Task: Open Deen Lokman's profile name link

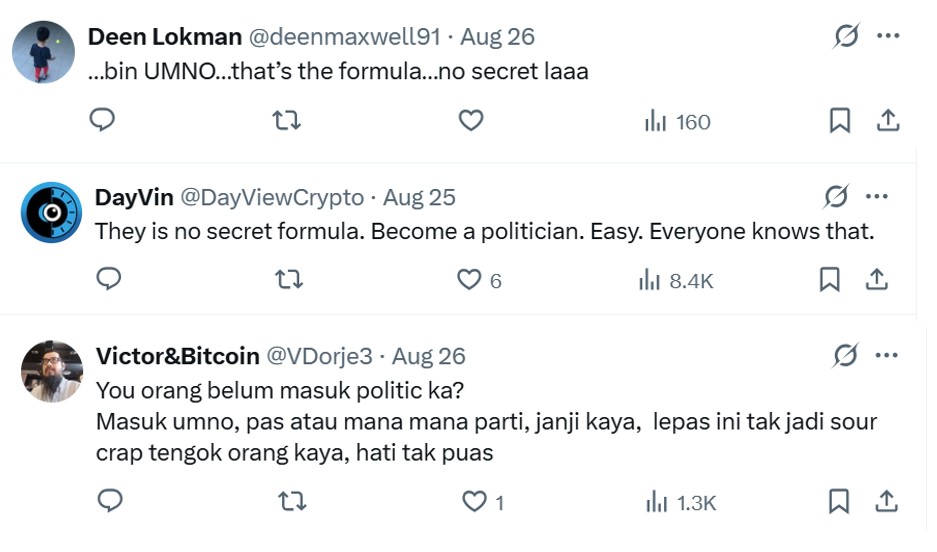Action: pos(165,37)
